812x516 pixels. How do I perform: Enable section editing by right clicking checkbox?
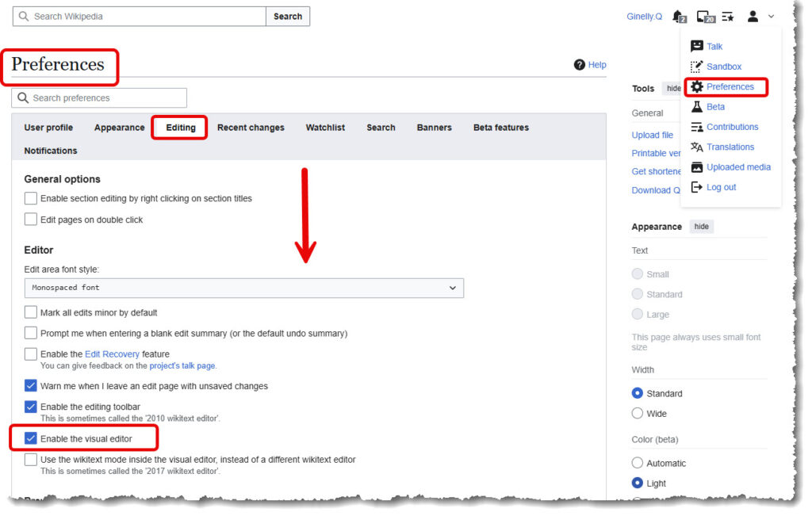pyautogui.click(x=31, y=198)
